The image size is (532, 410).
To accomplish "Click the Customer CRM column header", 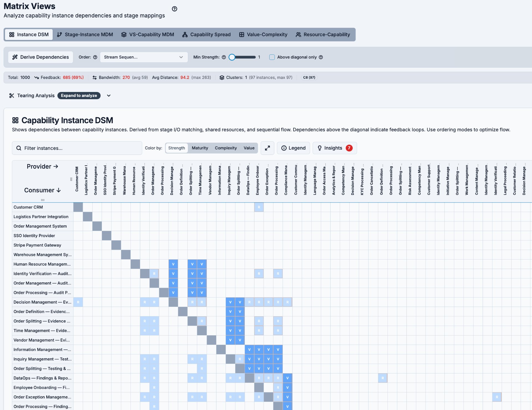I will tap(77, 179).
